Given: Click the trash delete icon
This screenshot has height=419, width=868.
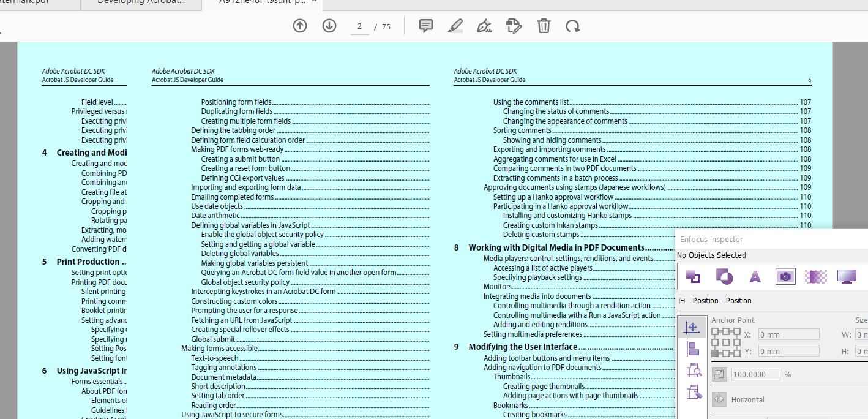Looking at the screenshot, I should tap(544, 26).
